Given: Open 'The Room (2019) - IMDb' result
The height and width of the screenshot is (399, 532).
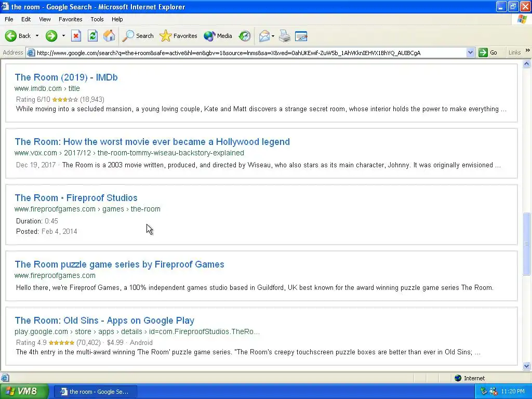Looking at the screenshot, I should pyautogui.click(x=66, y=77).
